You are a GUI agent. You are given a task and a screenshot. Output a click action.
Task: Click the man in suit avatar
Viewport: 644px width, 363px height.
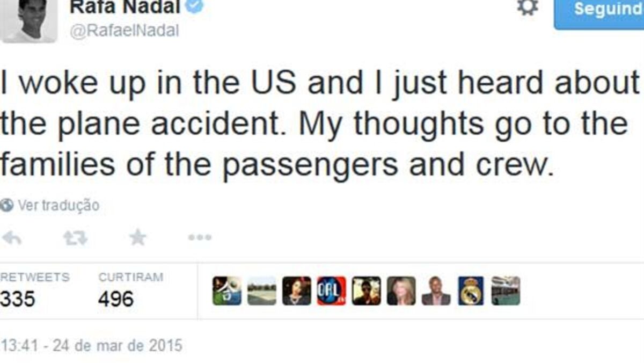click(x=436, y=291)
